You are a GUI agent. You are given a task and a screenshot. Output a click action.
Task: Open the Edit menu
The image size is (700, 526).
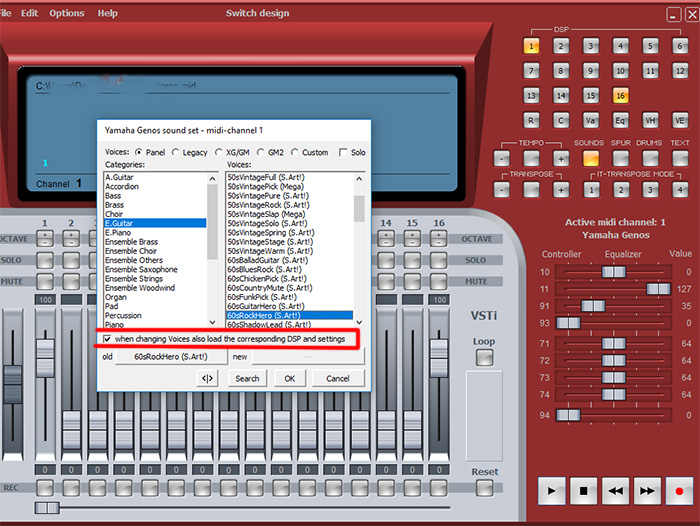29,13
